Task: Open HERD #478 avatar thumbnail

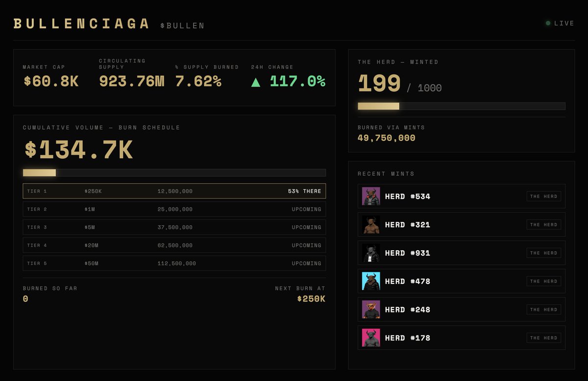Action: click(x=371, y=282)
